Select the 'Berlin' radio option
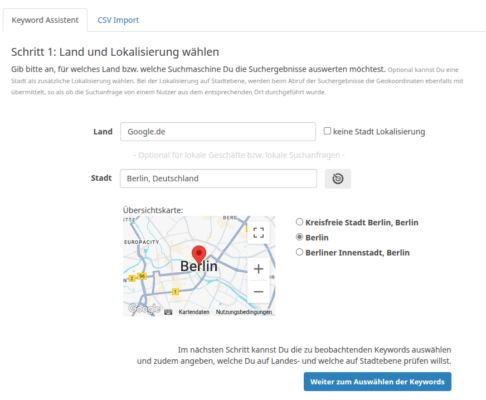 tap(299, 237)
